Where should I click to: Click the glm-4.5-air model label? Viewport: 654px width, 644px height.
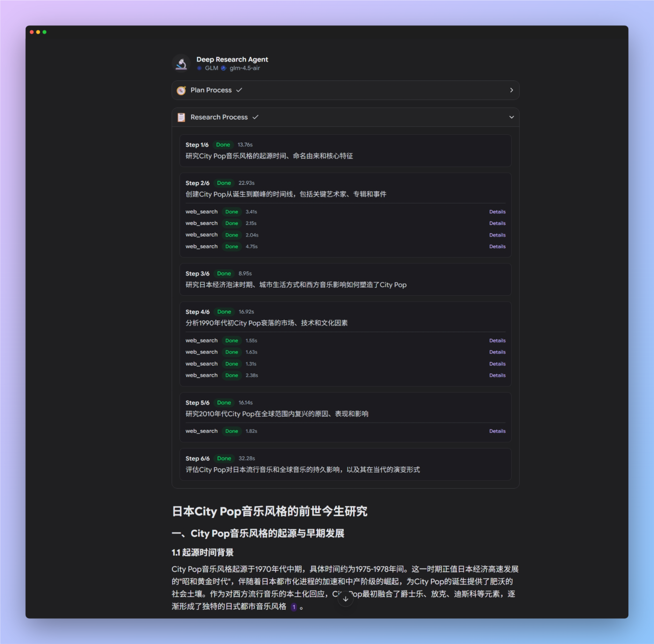click(245, 68)
